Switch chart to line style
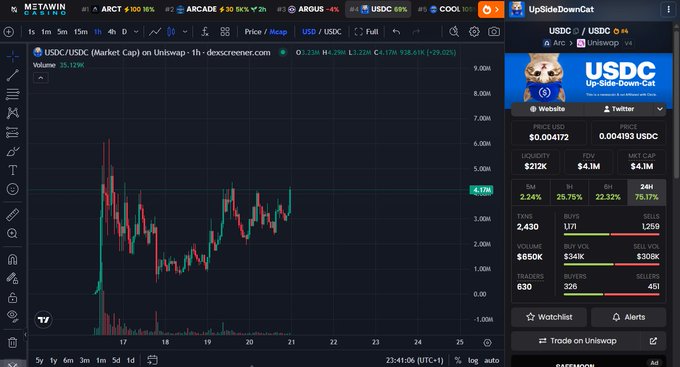 coord(155,32)
